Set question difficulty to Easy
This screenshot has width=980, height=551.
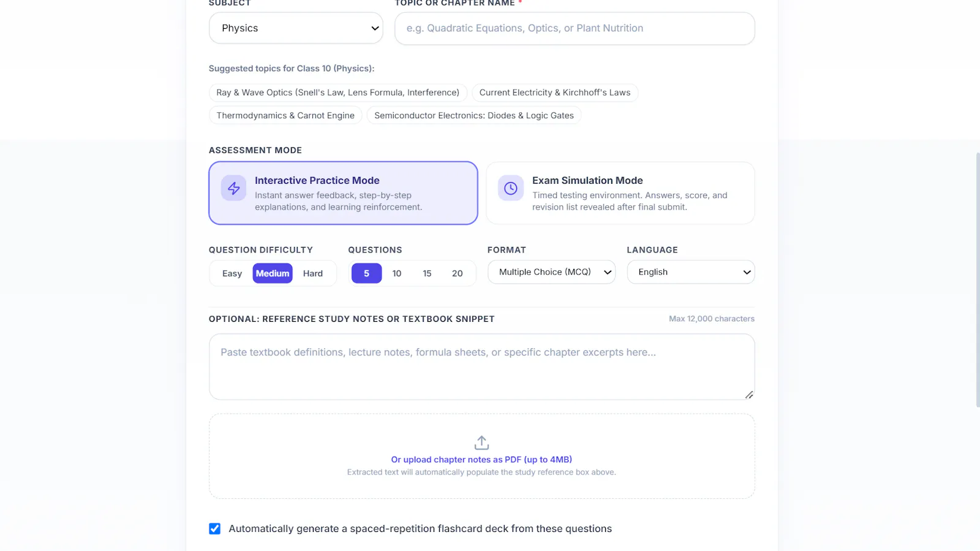tap(232, 273)
